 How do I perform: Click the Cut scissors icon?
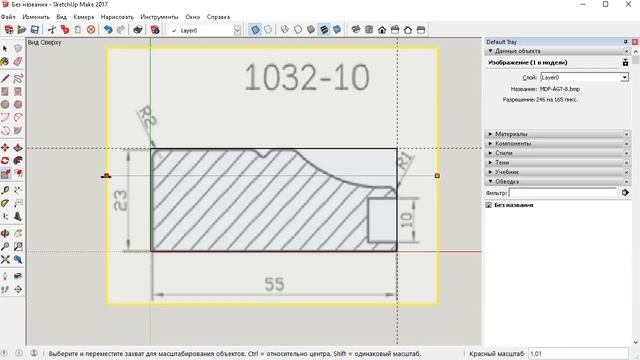tap(52, 30)
